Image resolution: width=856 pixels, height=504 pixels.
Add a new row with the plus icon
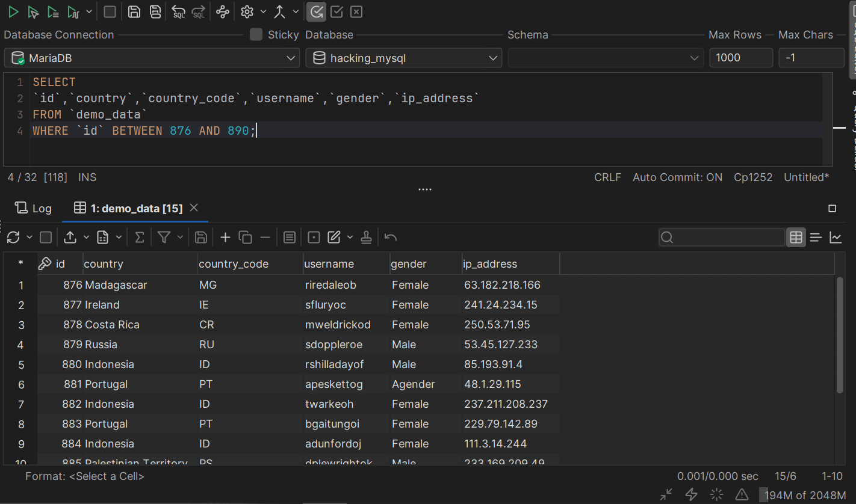tap(225, 238)
